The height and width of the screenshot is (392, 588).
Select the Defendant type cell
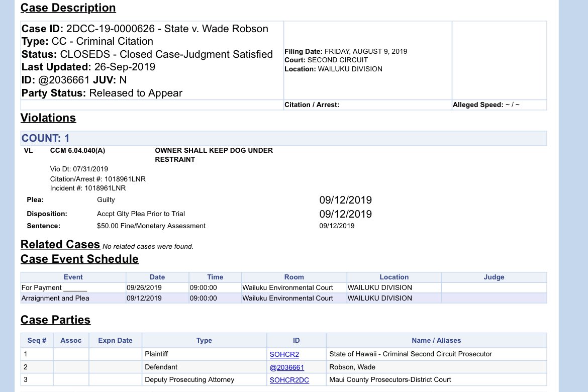204,367
